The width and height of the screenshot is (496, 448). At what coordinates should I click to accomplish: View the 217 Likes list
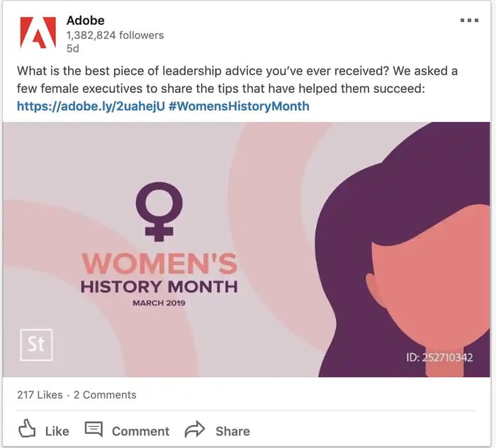(x=39, y=395)
